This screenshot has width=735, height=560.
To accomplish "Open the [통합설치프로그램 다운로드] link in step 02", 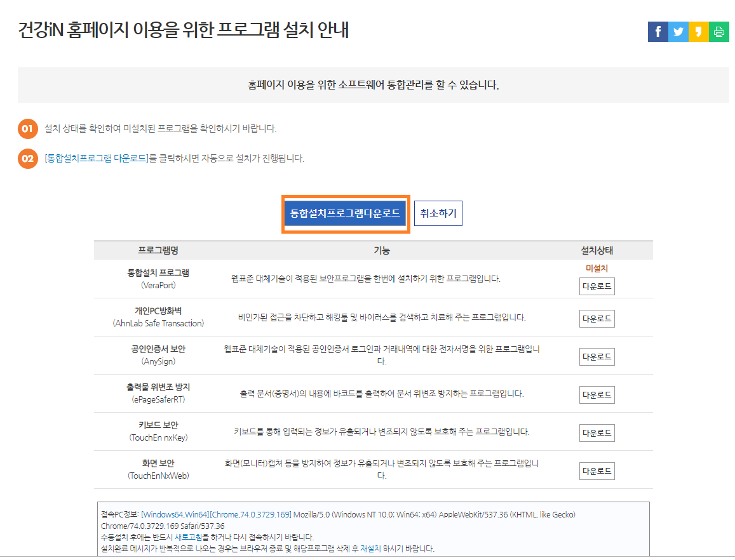I will [x=97, y=158].
